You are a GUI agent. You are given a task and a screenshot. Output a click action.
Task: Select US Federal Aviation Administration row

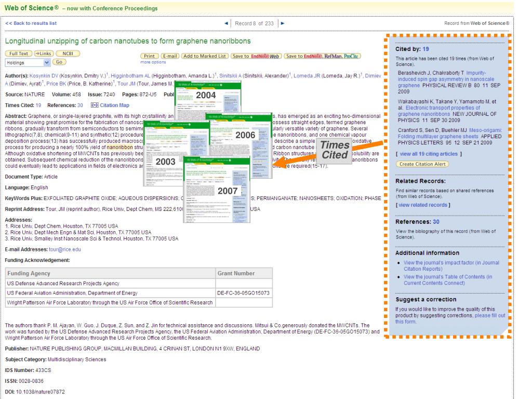[139, 293]
